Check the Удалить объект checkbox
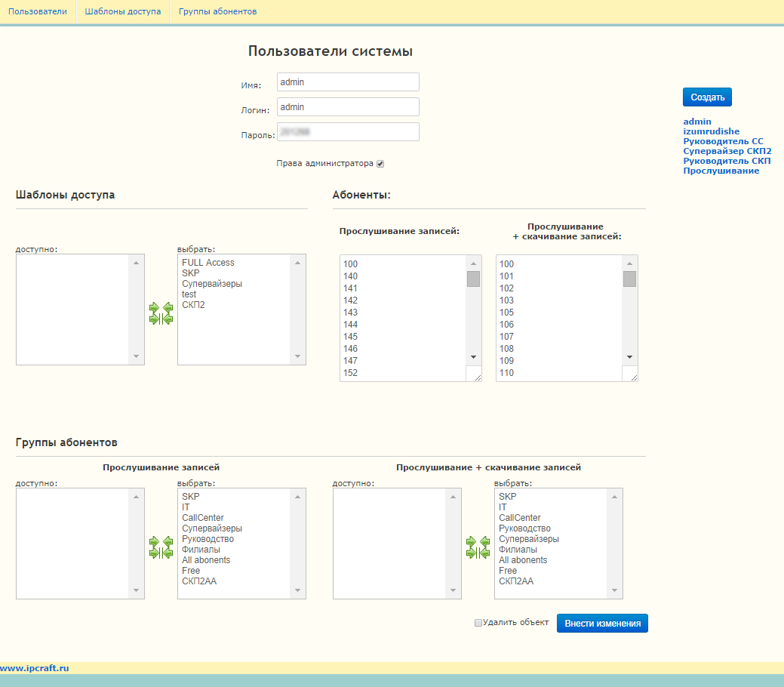The image size is (784, 687). pyautogui.click(x=478, y=623)
